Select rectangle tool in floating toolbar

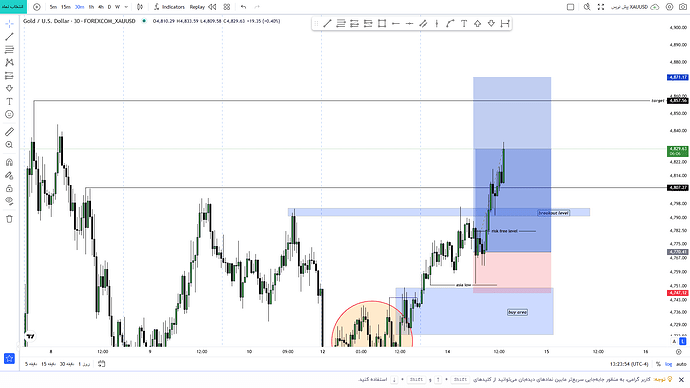coord(382,24)
